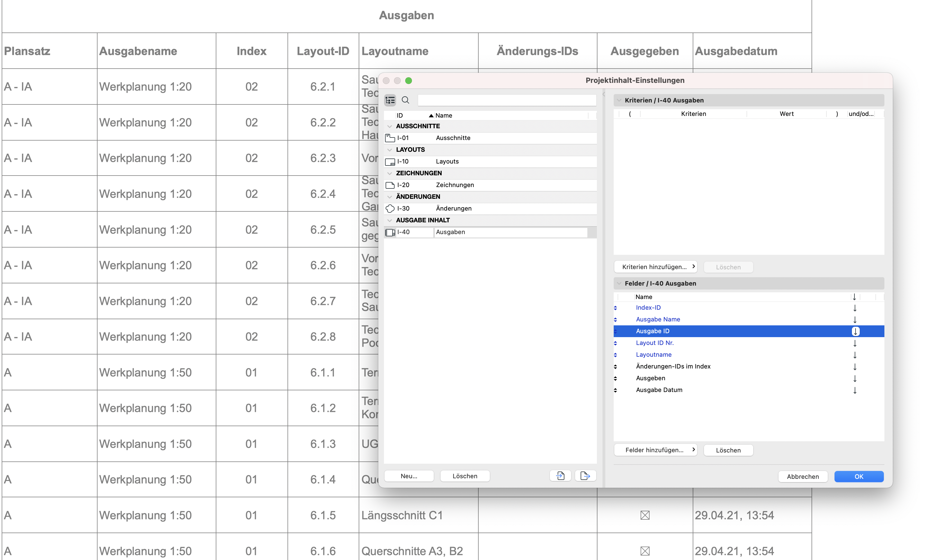Click the I-40 Ausgaben row icon

[x=390, y=232]
